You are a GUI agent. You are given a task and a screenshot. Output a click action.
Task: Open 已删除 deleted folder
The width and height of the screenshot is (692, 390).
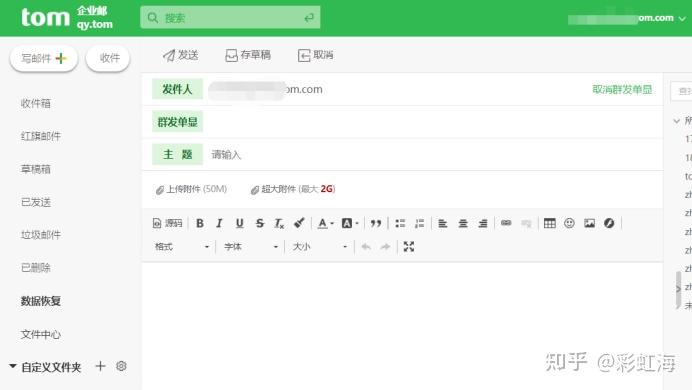36,268
